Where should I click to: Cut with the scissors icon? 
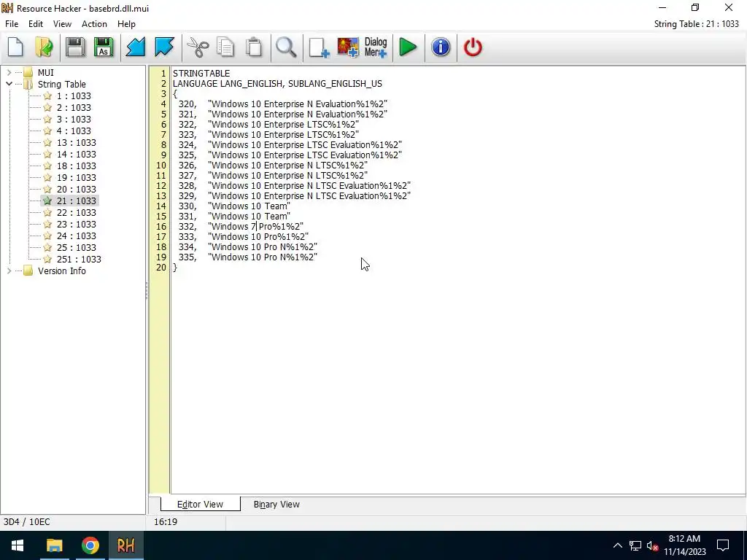[x=197, y=47]
